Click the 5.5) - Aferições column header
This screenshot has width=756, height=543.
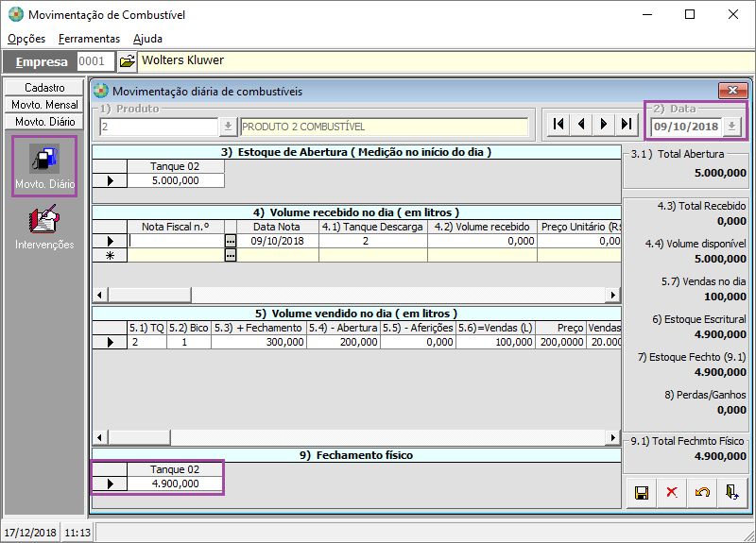pos(418,328)
